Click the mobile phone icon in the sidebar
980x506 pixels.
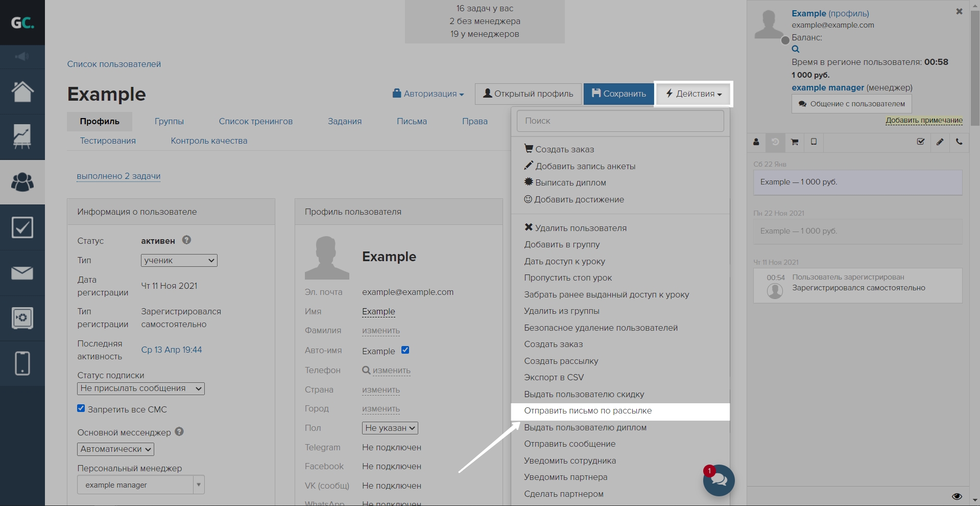point(22,363)
